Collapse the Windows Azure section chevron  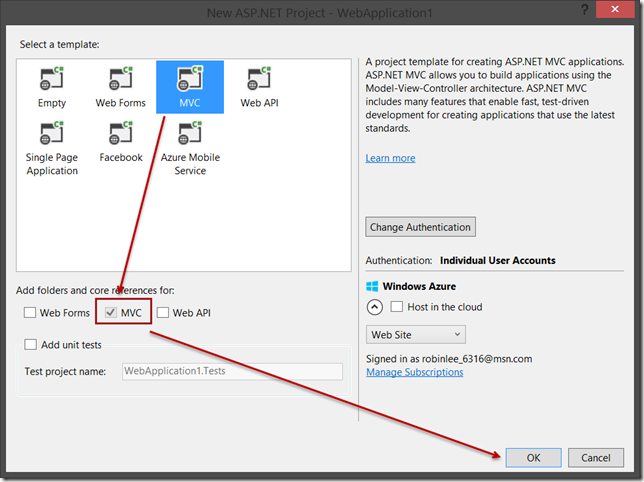click(x=375, y=307)
